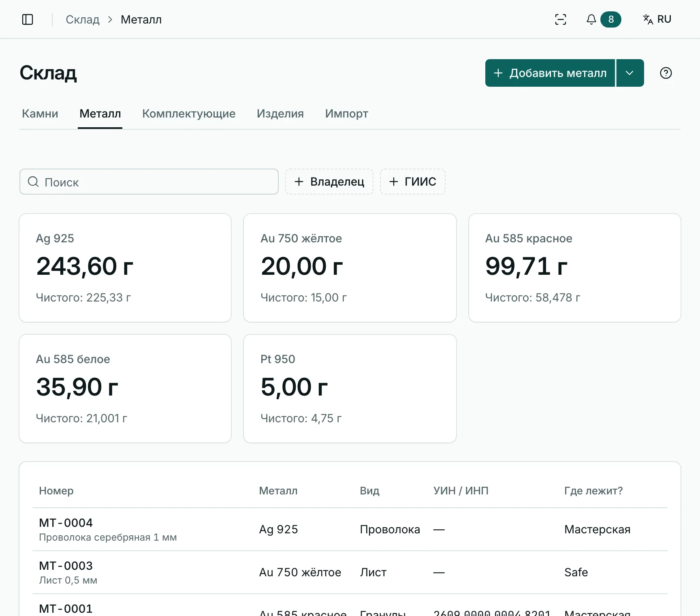Click the table's Металл column header

click(x=278, y=491)
